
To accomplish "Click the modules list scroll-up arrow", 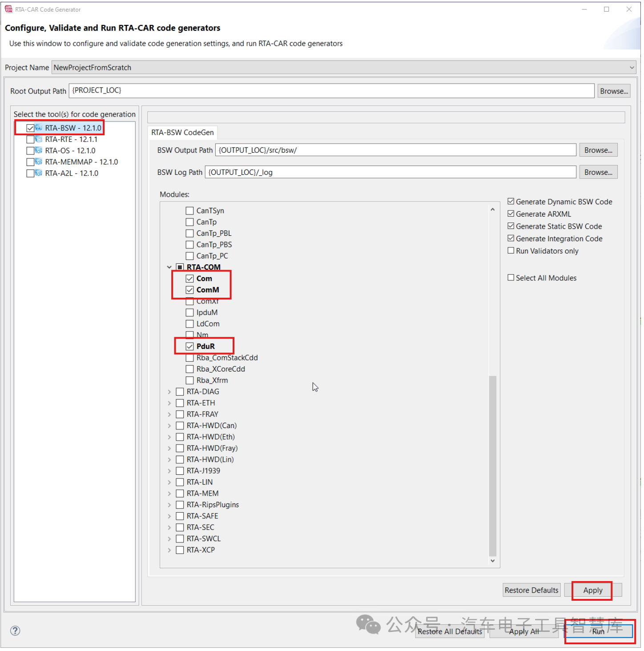I will [493, 210].
